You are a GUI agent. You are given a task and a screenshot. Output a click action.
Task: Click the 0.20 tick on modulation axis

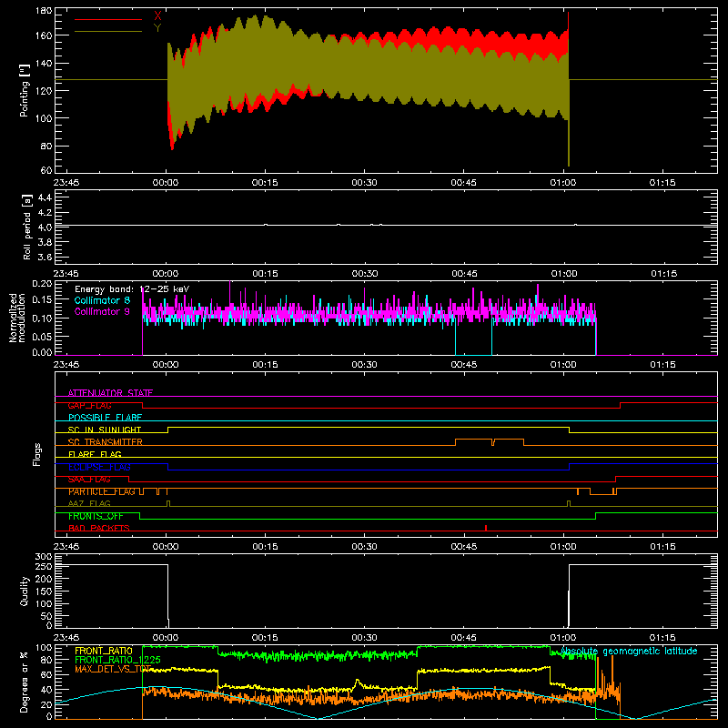[42, 284]
